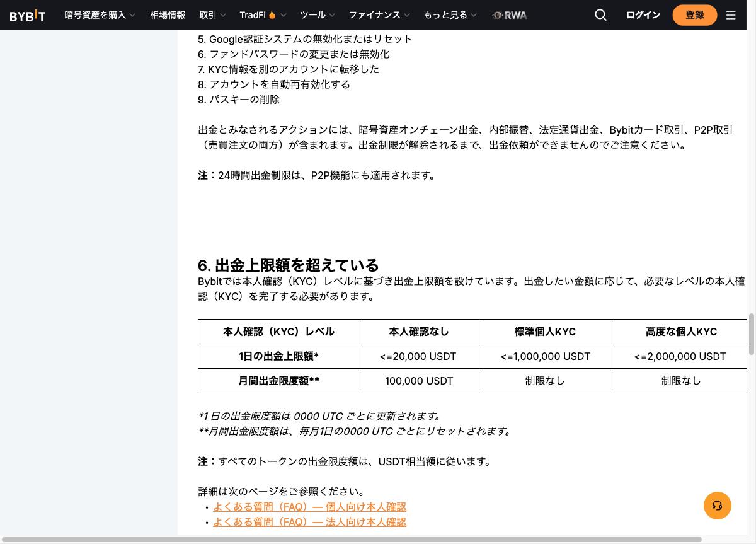Click the row label 月間出金限度額**
The width and height of the screenshot is (756, 544).
278,381
